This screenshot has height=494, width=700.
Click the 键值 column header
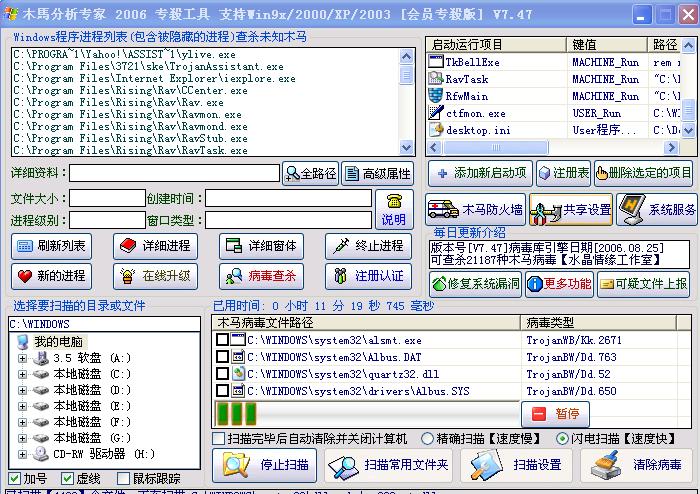607,45
